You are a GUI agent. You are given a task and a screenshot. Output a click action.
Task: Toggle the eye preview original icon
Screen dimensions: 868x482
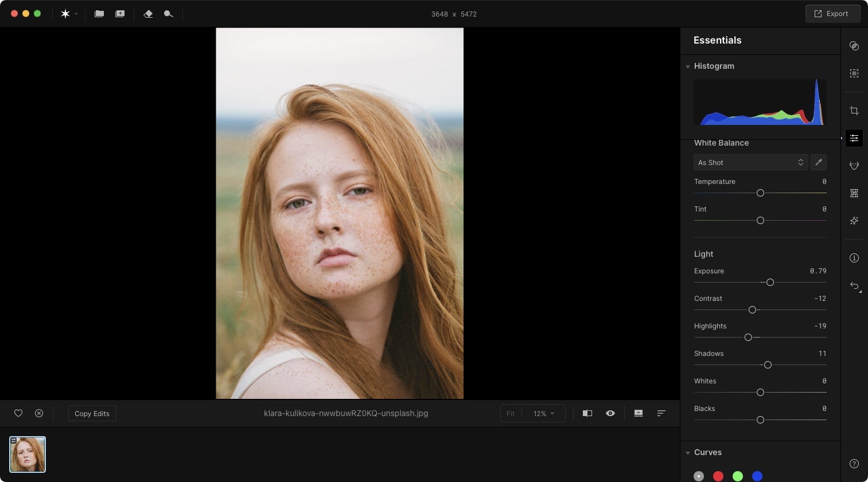[x=610, y=413]
